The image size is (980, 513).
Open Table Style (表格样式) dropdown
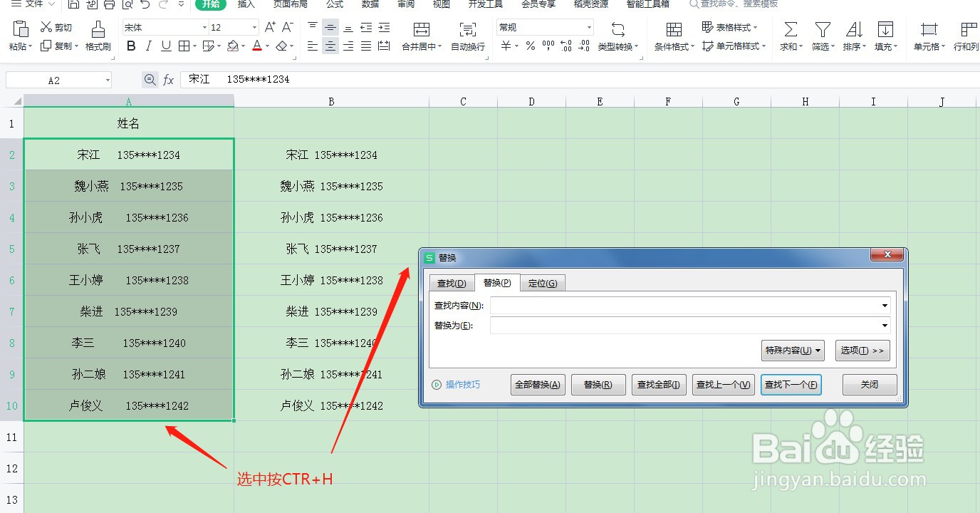730,27
